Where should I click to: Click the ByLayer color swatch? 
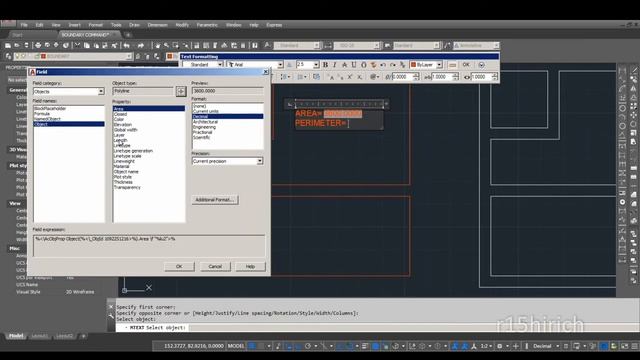[x=413, y=65]
